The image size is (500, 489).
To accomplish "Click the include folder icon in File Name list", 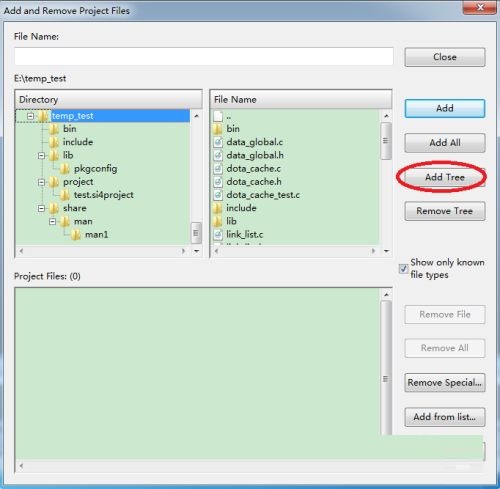I will click(x=218, y=208).
